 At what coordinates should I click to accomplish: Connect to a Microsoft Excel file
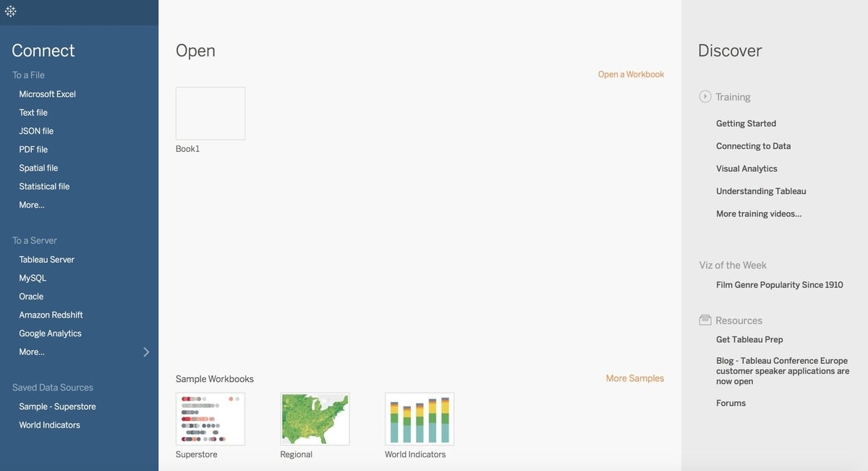pyautogui.click(x=47, y=93)
